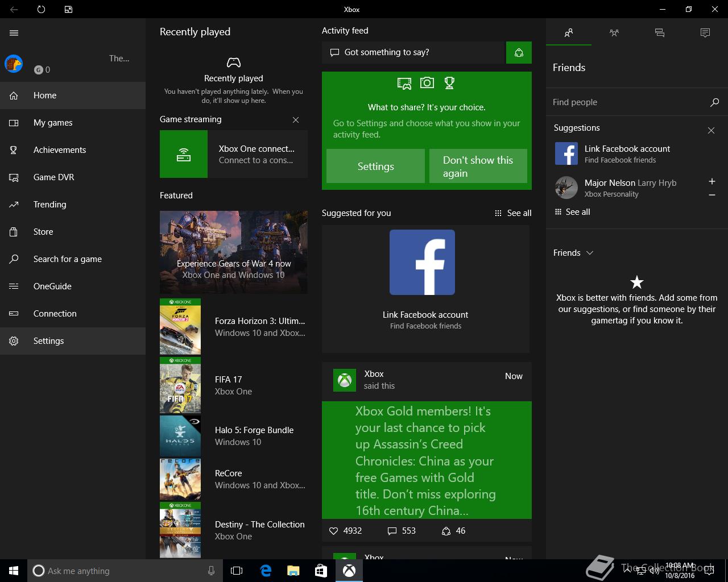Expand the Friends filter dropdown

pyautogui.click(x=573, y=253)
